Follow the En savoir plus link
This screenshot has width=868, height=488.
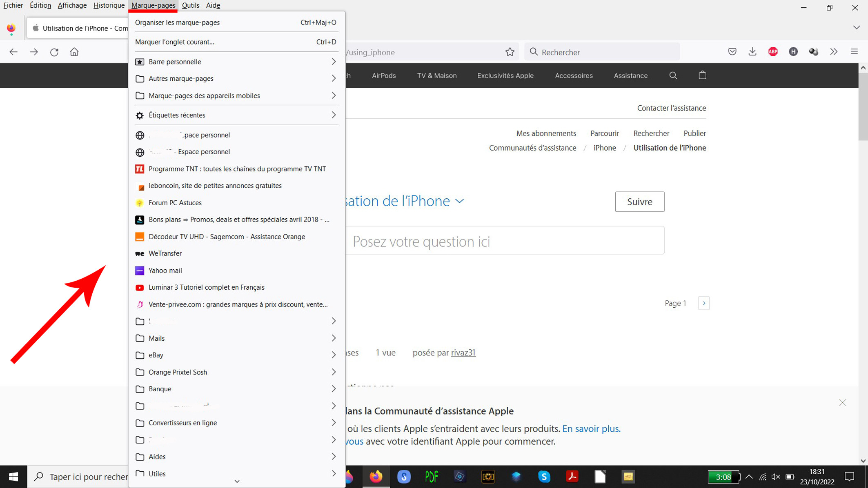coord(591,429)
